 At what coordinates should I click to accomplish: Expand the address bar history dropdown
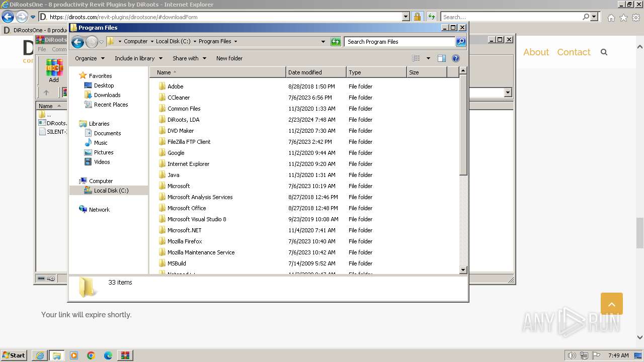point(323,42)
